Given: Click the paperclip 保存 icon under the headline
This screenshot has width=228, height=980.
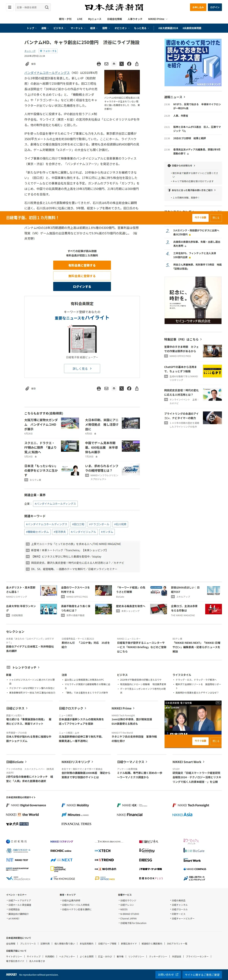Looking at the screenshot, I should [27, 64].
